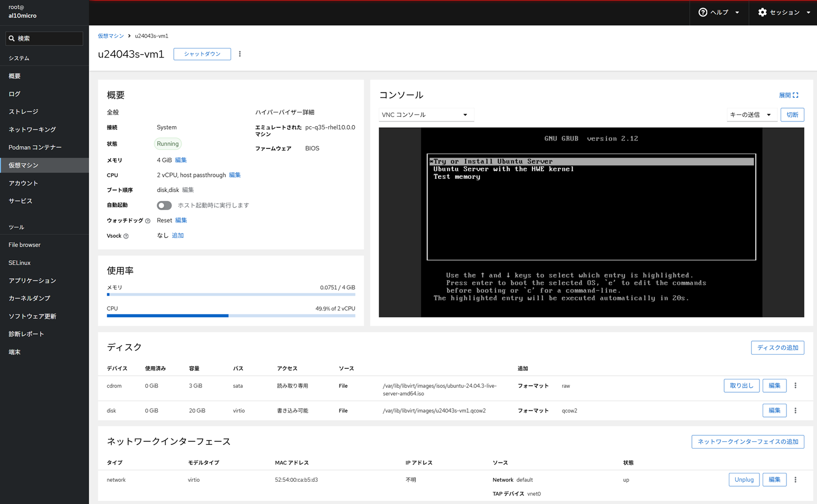Click 編集 button in cdrom disk row
Viewport: 817px width, 504px height.
coord(774,386)
